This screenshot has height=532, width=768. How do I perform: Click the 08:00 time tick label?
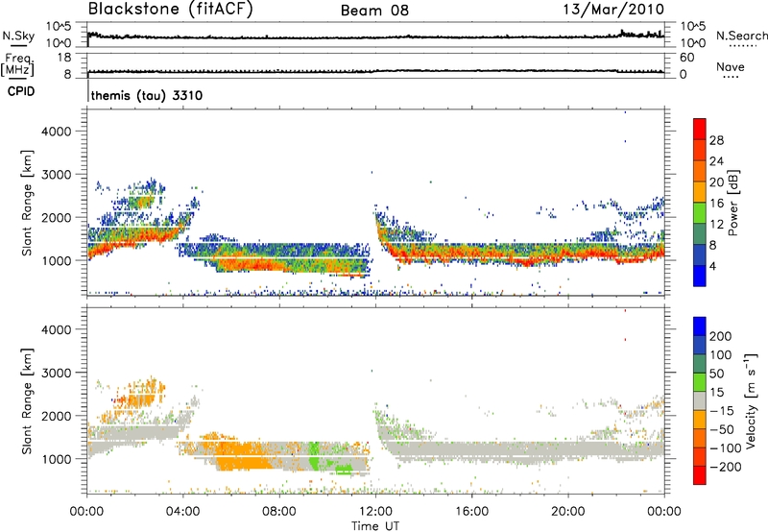click(x=278, y=512)
